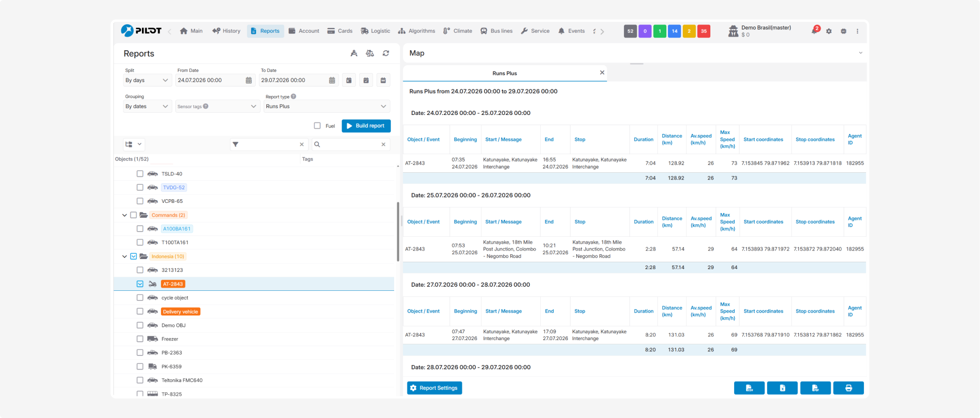Open the Report type Runs Plus dropdown
Viewport: 980px width, 418px height.
click(327, 106)
